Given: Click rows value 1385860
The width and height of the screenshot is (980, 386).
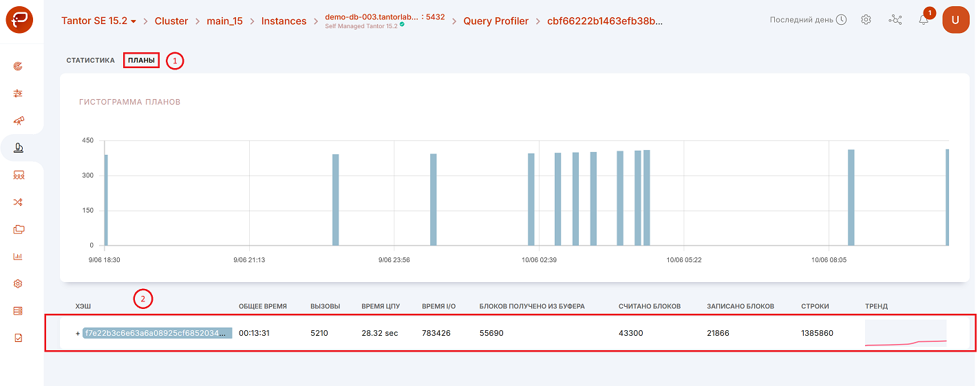Looking at the screenshot, I should click(x=817, y=333).
